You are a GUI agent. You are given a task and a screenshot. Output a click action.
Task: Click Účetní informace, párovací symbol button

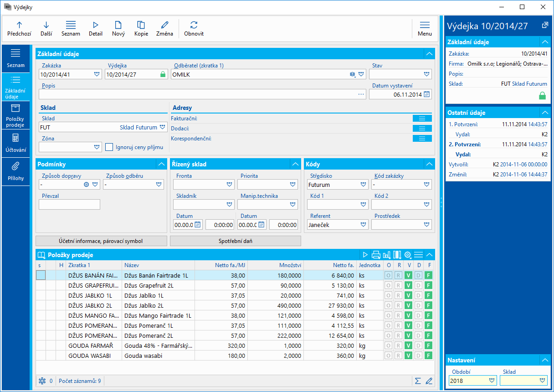point(101,241)
